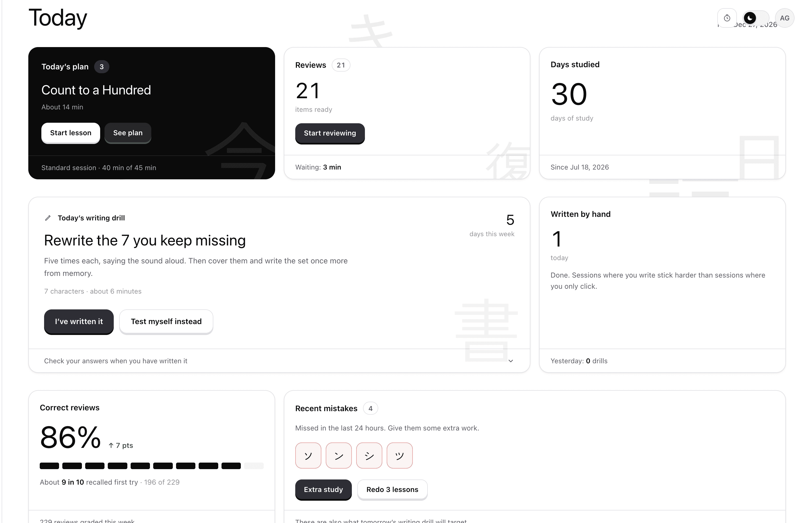Viewport: 812px width, 523px height.
Task: Click 'Since Jul 18, 2026' text
Action: tap(579, 167)
